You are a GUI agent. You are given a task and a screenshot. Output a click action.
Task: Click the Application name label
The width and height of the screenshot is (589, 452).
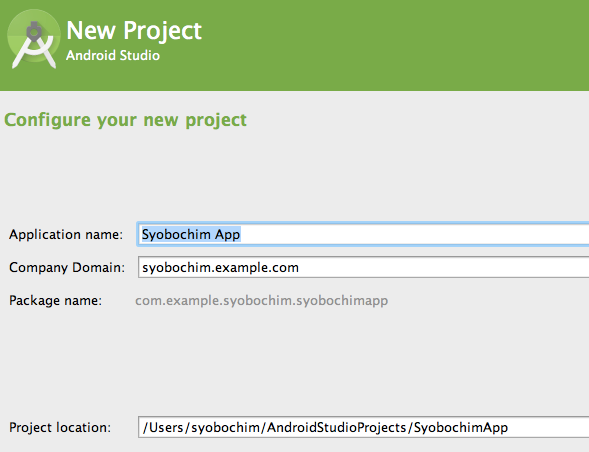66,234
